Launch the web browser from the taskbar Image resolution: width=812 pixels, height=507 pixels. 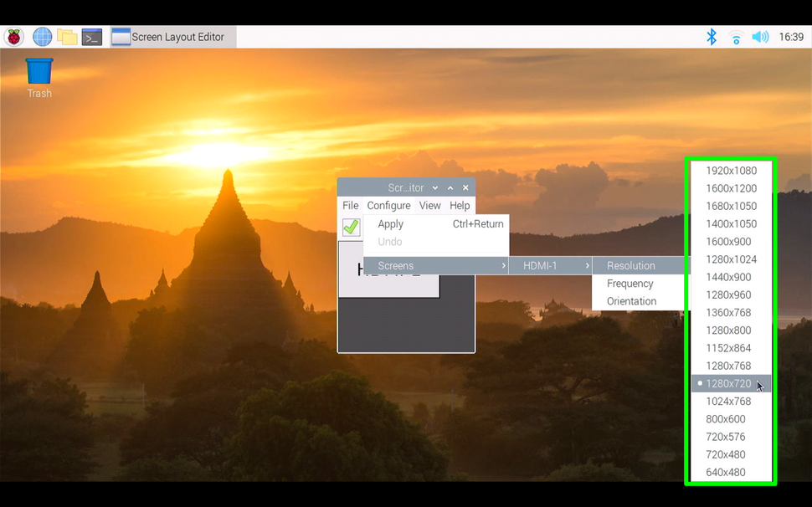pos(40,36)
